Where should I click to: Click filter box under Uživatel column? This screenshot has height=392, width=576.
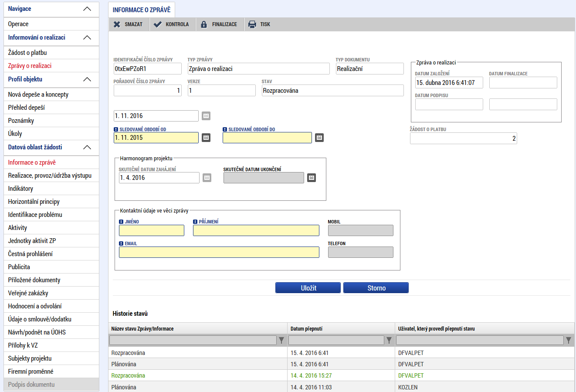click(480, 340)
